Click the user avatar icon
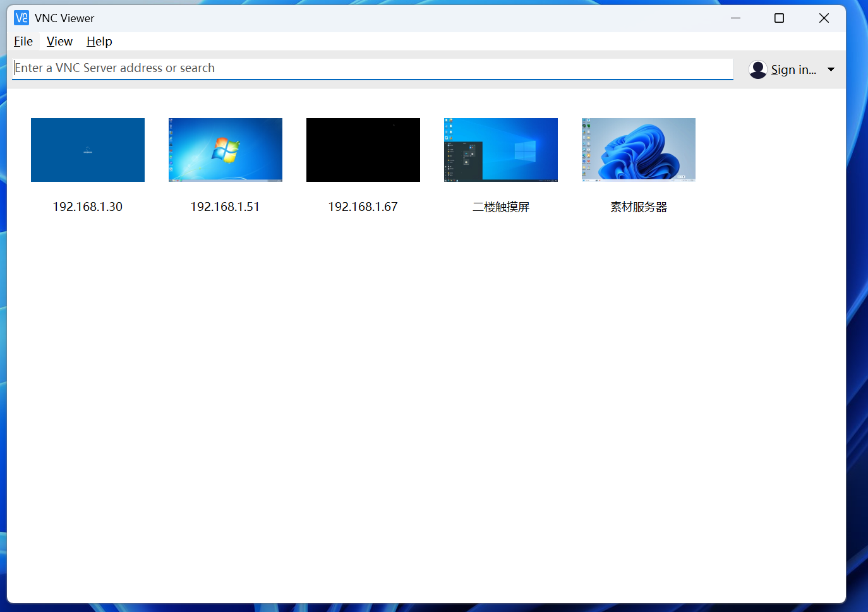 pos(757,69)
